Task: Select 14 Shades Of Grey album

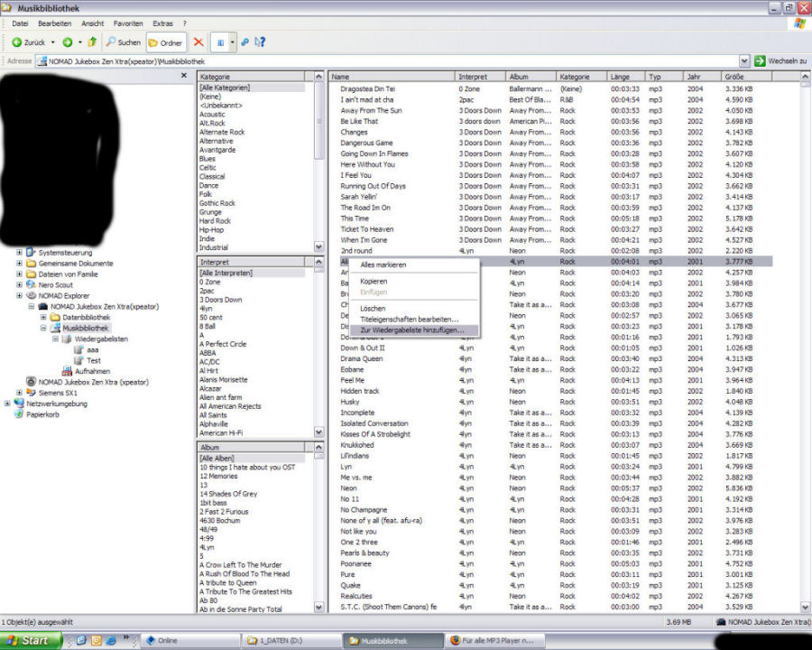Action: pos(228,494)
